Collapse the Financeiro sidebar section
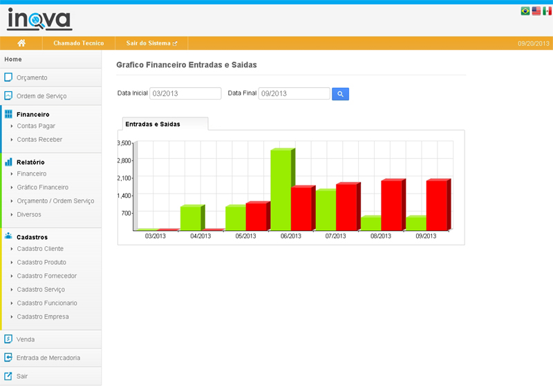This screenshot has width=553, height=392. [x=32, y=114]
